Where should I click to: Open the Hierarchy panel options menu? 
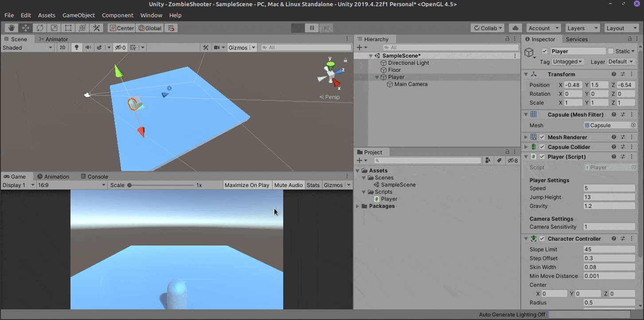click(515, 39)
